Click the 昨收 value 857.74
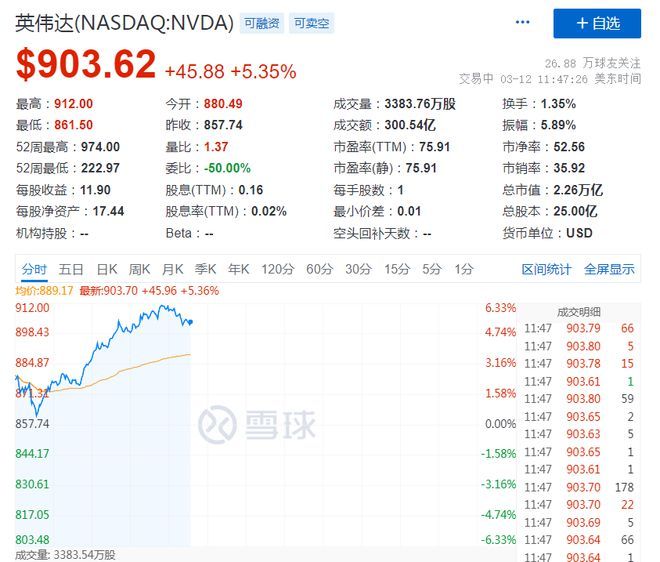 click(x=223, y=125)
